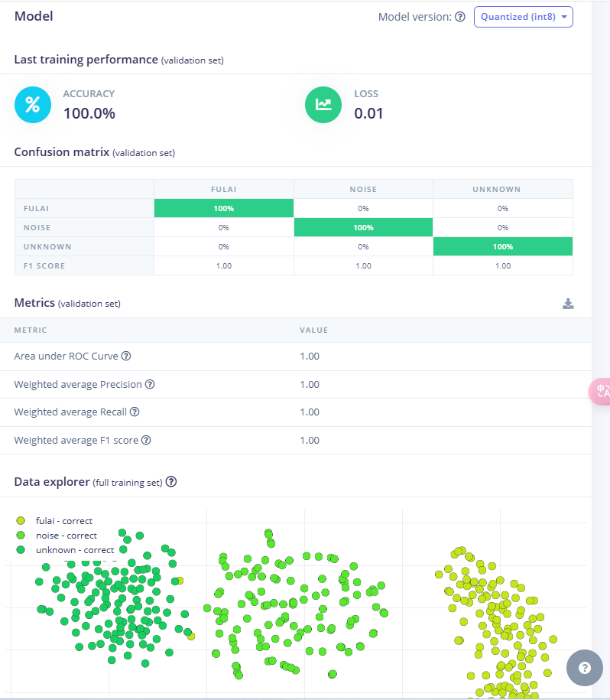Open the floating help button
Viewport: 610px width, 700px height.
[585, 668]
